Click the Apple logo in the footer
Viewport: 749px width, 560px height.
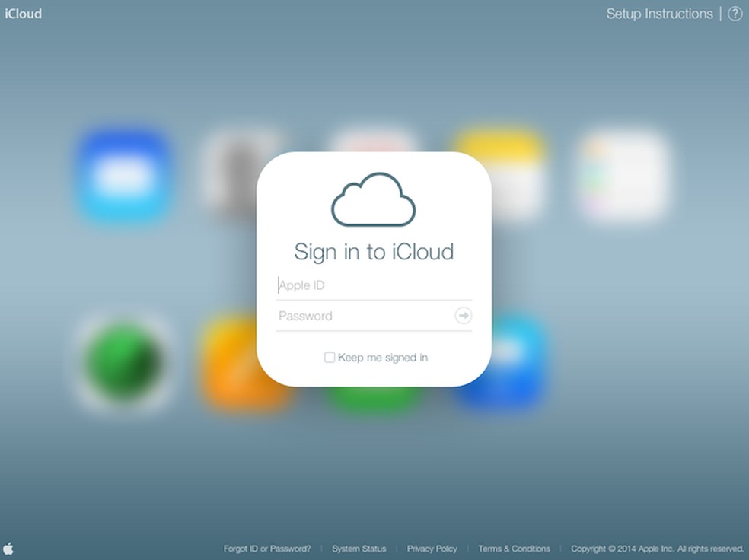tap(9, 548)
